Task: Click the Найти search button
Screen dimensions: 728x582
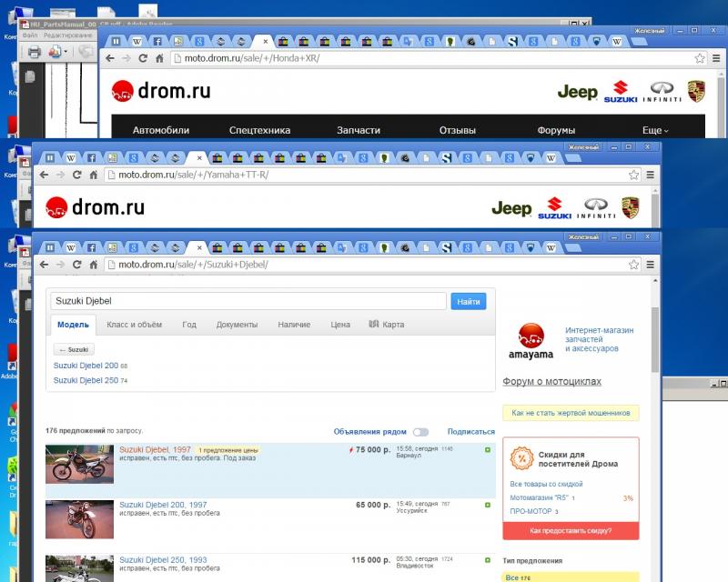Action: [469, 302]
